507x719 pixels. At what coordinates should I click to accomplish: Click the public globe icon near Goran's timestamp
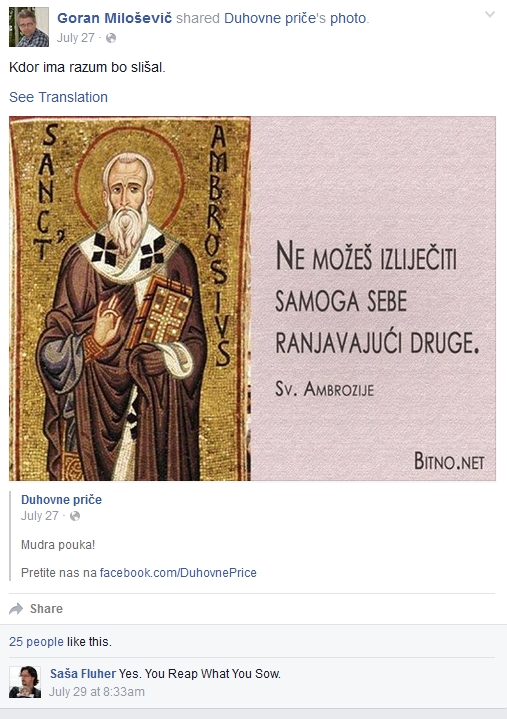click(111, 38)
